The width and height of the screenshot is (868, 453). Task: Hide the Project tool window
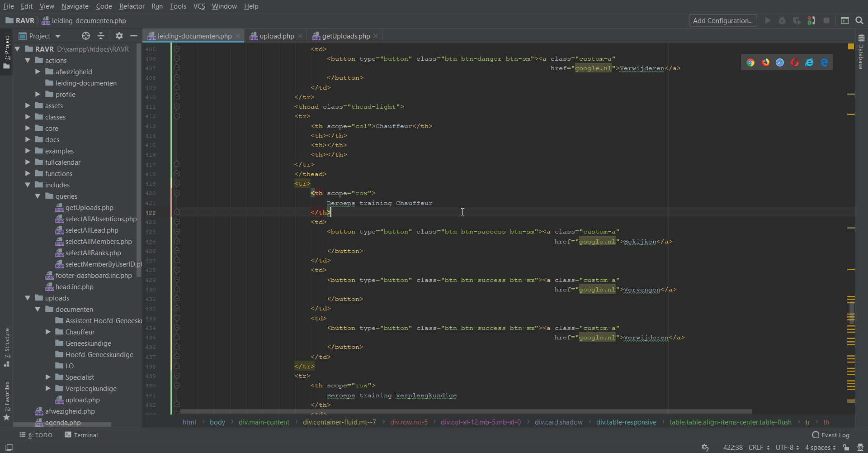pos(134,36)
